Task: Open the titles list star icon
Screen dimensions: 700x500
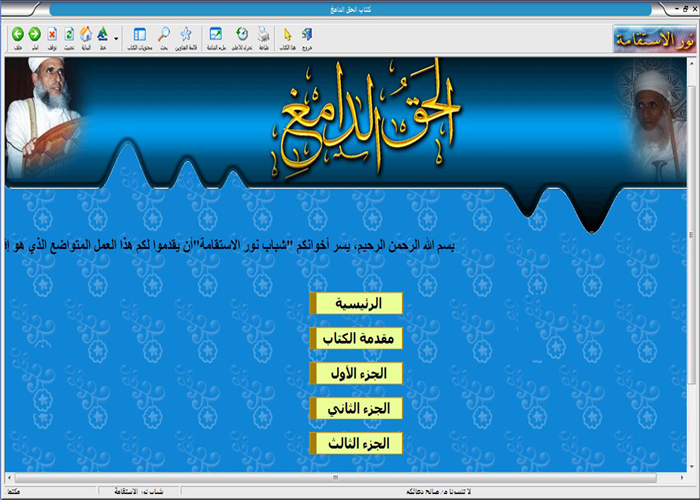Action: 186,34
